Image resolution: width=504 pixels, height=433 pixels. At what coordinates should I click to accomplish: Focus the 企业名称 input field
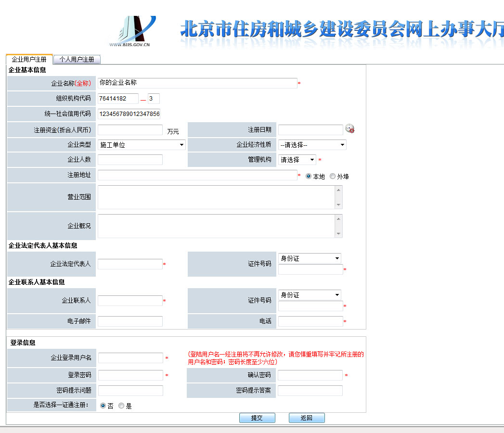pyautogui.click(x=197, y=83)
